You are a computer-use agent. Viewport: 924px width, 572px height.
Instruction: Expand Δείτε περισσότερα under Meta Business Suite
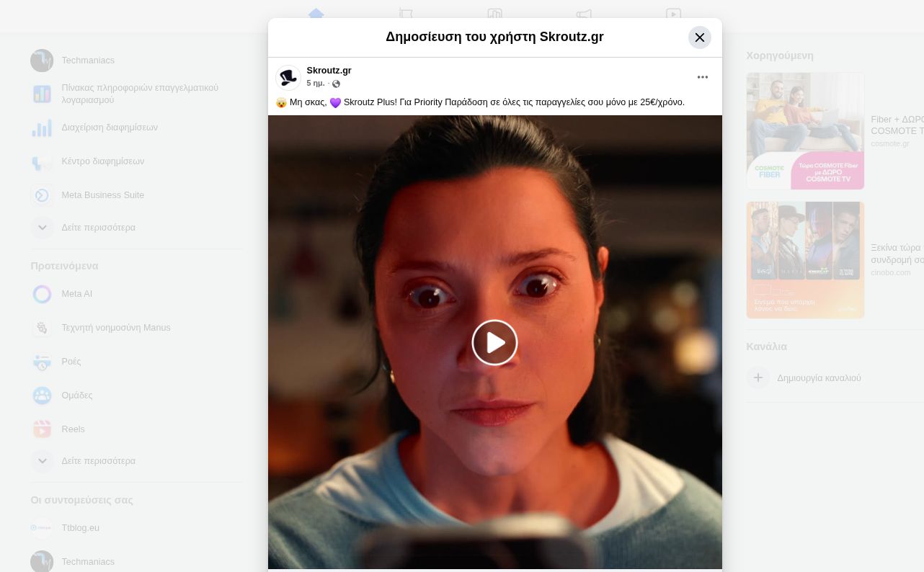coord(98,228)
